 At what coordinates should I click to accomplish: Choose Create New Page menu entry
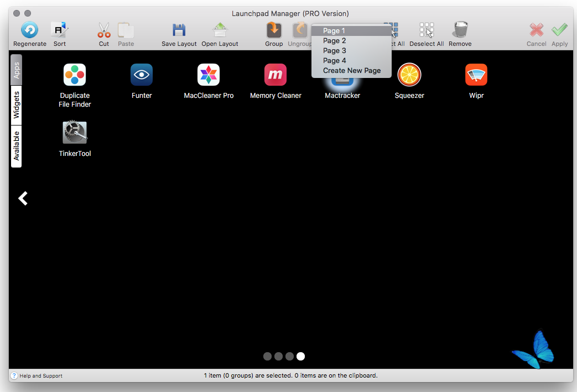[351, 71]
